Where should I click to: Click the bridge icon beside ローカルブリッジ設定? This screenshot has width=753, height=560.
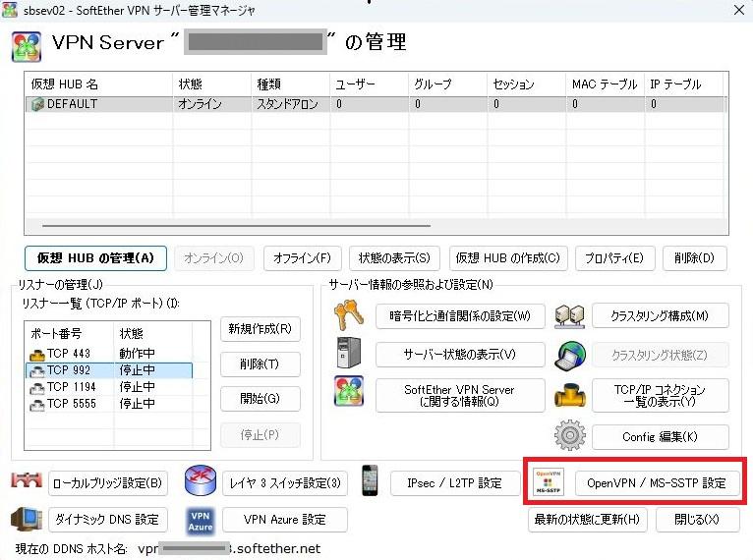27,480
